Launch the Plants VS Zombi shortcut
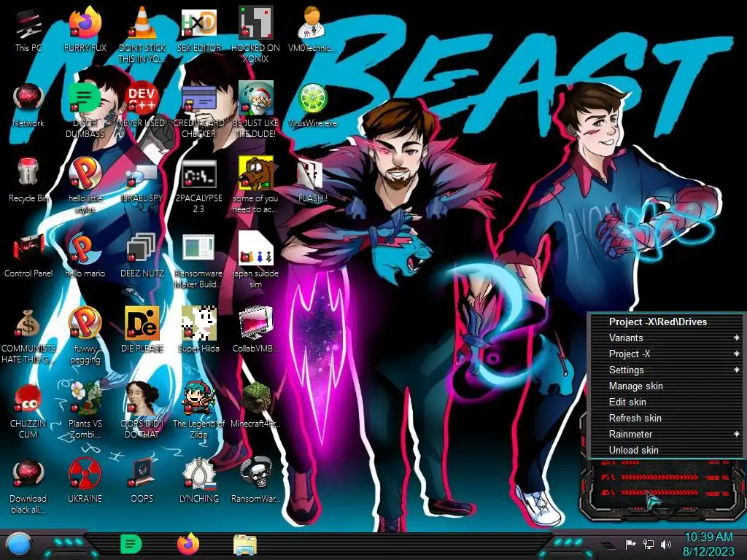 85,410
